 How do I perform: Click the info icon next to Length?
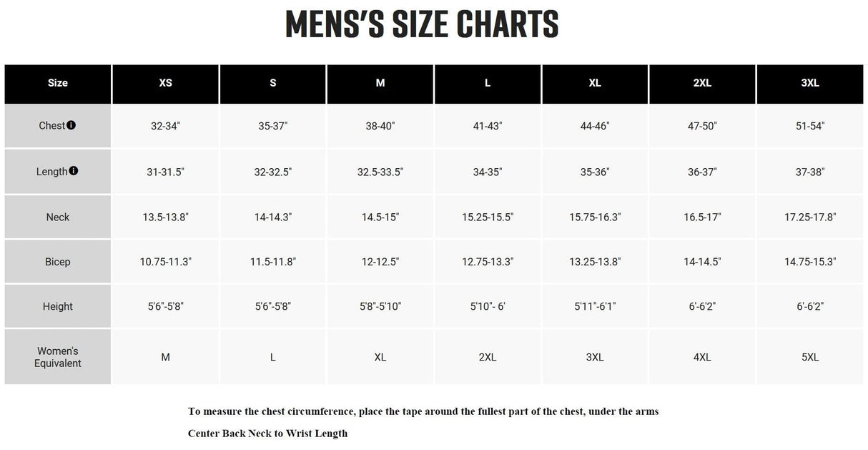point(74,171)
